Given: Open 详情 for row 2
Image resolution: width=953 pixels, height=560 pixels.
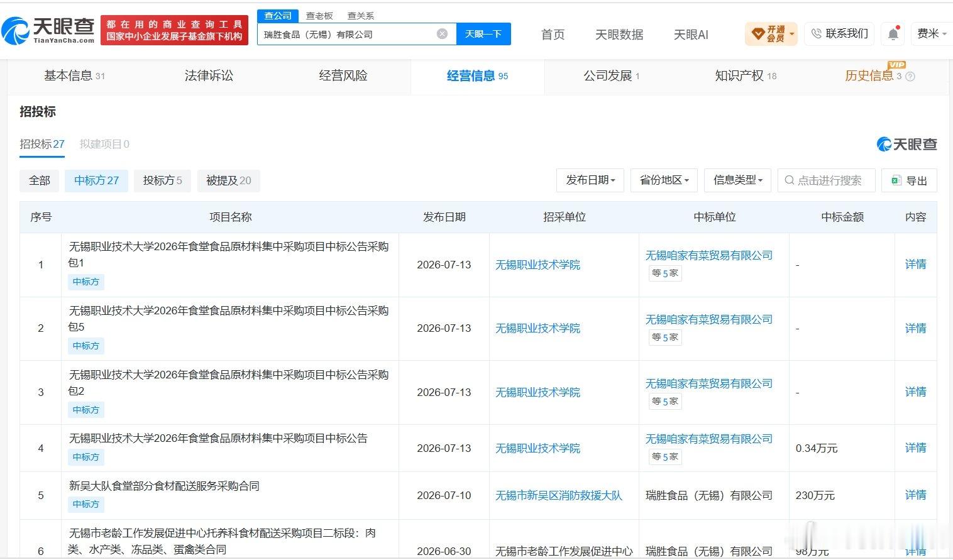Looking at the screenshot, I should pyautogui.click(x=915, y=329).
